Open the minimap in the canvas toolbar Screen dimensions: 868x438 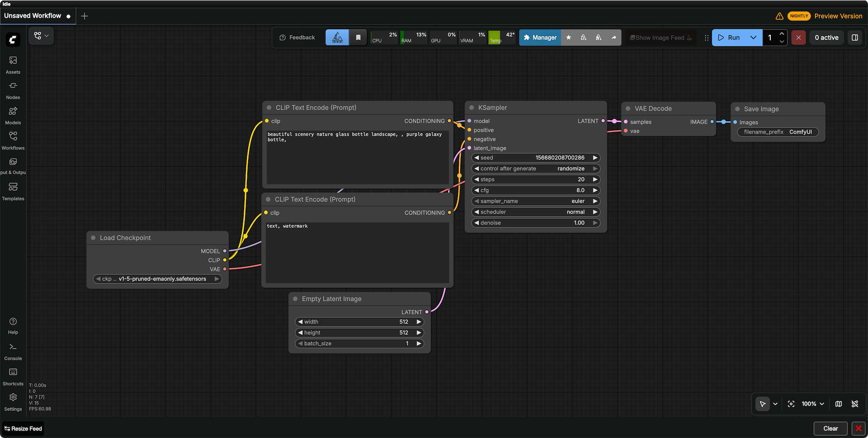pyautogui.click(x=838, y=404)
